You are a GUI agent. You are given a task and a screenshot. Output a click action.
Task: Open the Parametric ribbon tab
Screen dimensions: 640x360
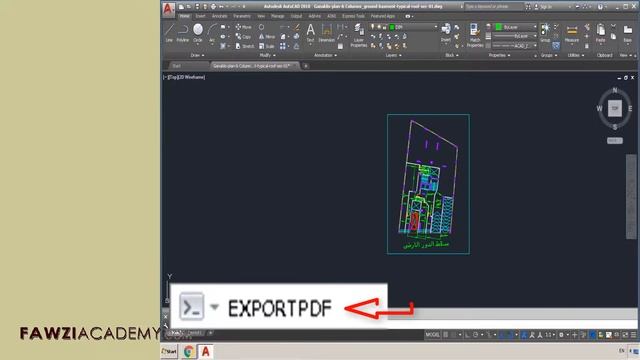pyautogui.click(x=242, y=16)
